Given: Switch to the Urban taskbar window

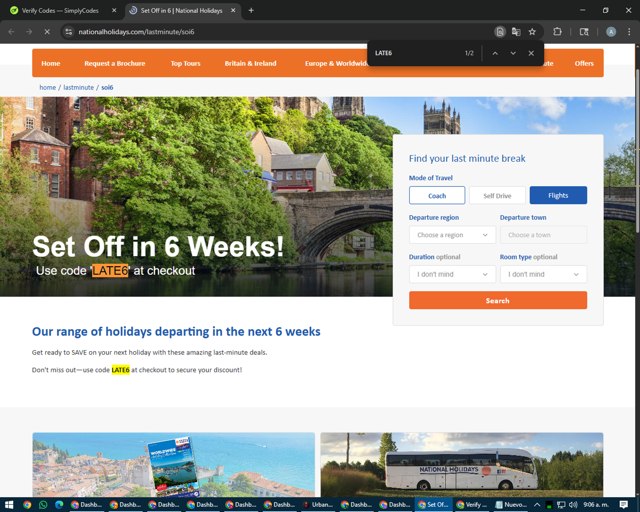Looking at the screenshot, I should [x=318, y=505].
